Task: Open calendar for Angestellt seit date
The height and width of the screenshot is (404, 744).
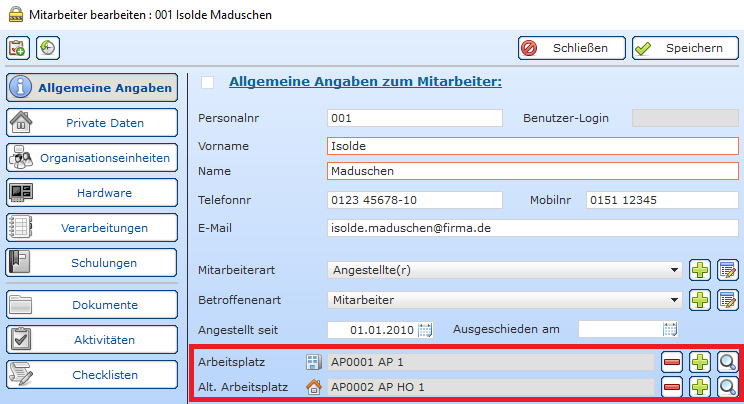Action: pos(425,330)
